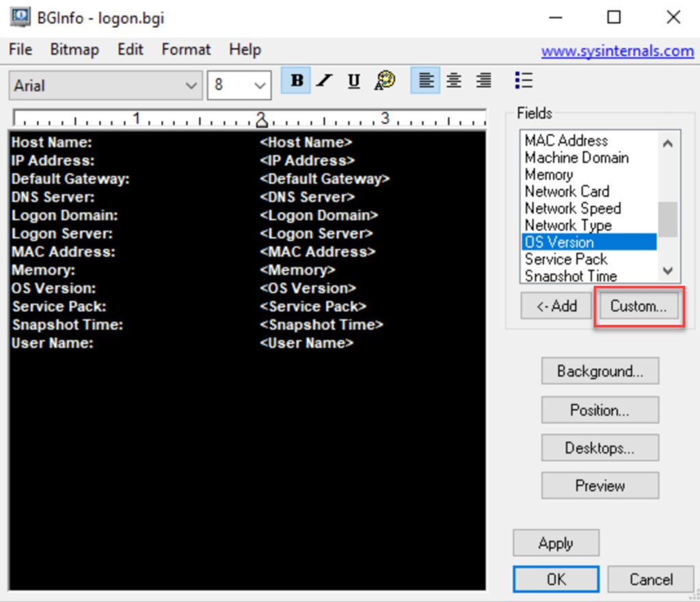This screenshot has height=602, width=700.
Task: Toggle Bold text formatting
Action: (x=296, y=81)
